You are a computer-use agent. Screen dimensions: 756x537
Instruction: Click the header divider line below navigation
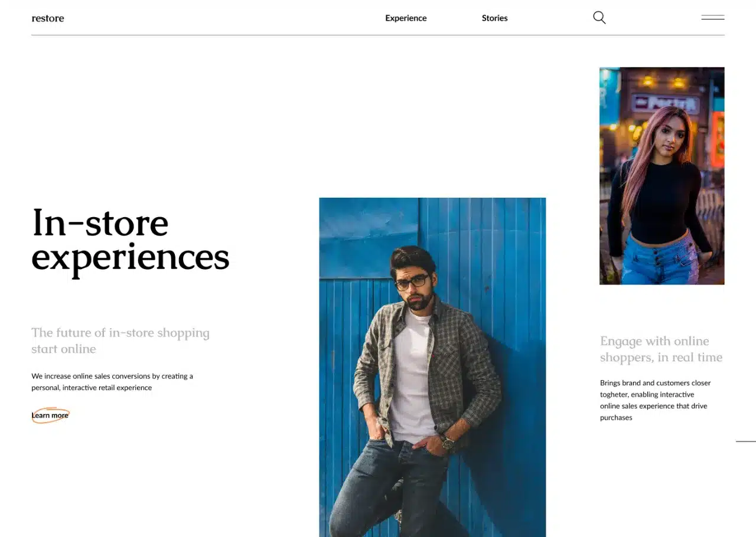point(378,35)
